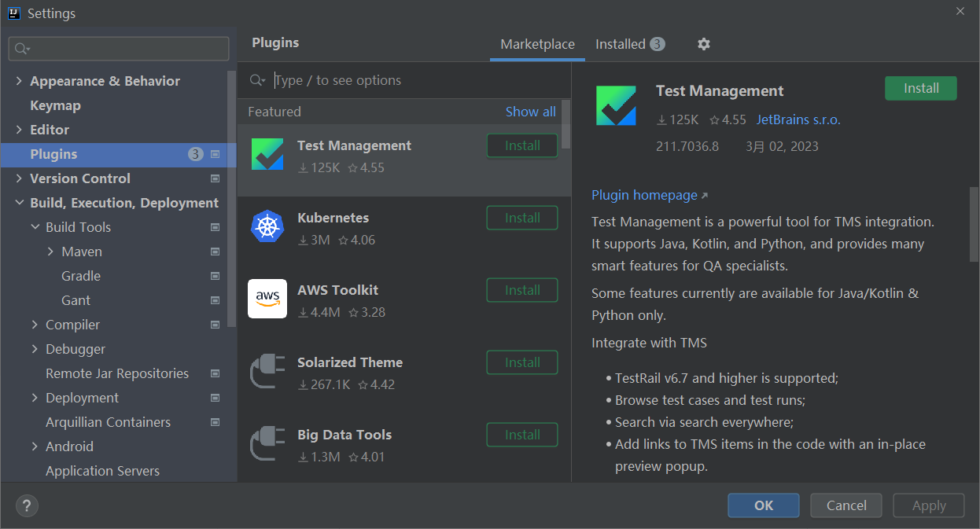Screen dimensions: 980x529
Task: Click project-level icon beside Deployment
Action: pyautogui.click(x=216, y=398)
